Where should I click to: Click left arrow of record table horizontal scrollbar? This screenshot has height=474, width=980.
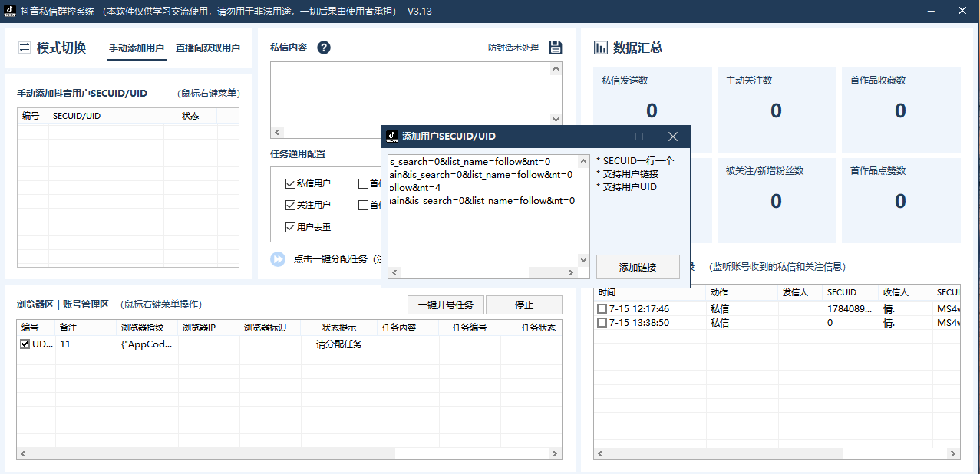(600, 453)
